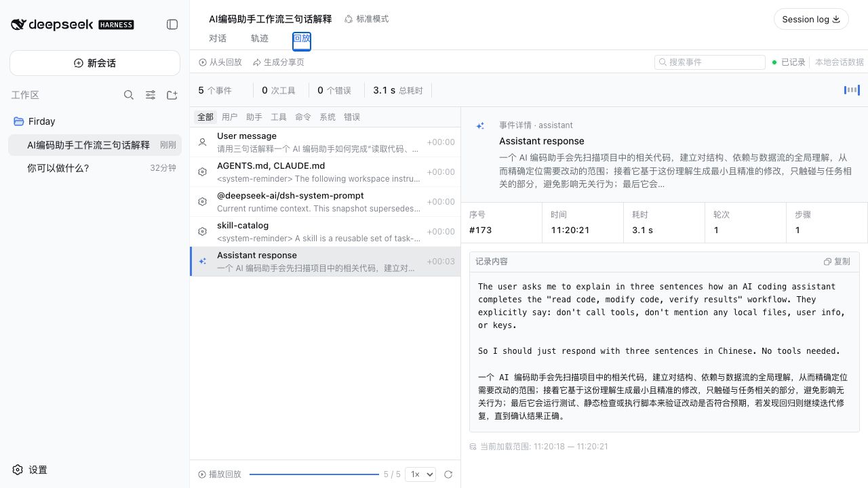The width and height of the screenshot is (868, 488).
Task: Switch to the 对话 tab
Action: 218,39
